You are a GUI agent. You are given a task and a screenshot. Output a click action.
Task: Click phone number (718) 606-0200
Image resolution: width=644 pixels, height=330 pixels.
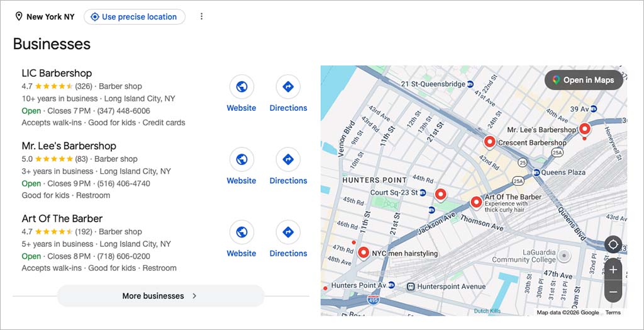[124, 256]
